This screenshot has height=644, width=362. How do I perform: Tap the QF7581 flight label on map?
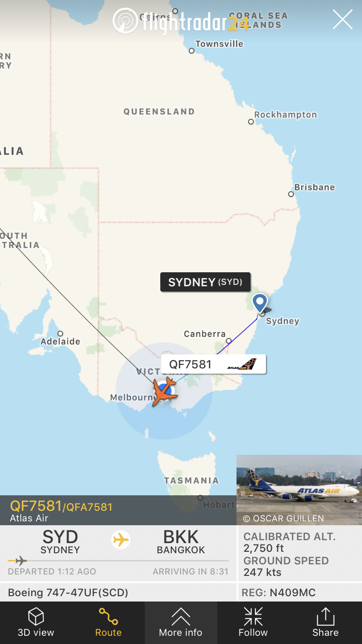(x=213, y=364)
